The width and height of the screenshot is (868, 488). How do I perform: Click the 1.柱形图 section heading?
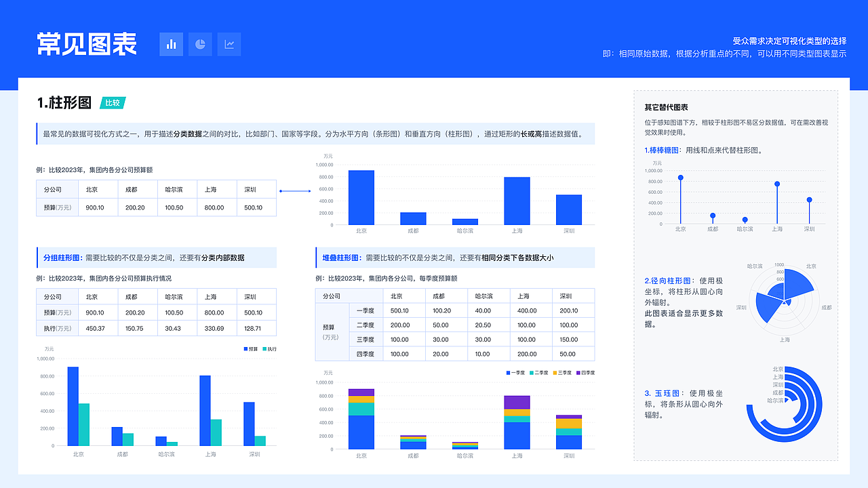tap(64, 103)
